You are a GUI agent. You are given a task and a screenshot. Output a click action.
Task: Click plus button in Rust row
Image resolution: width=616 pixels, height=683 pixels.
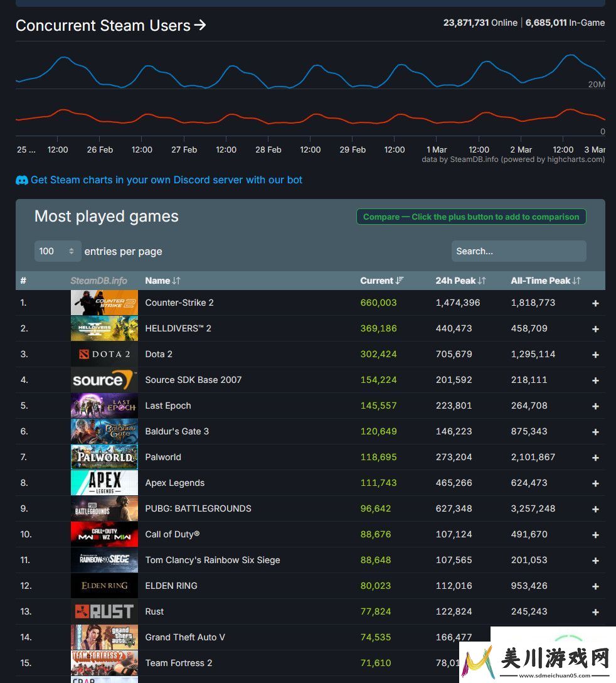(x=595, y=611)
